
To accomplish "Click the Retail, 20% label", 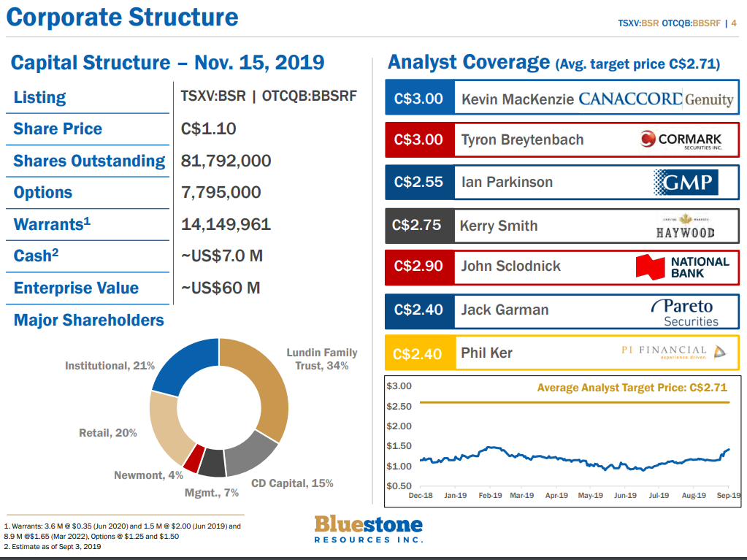I will [x=107, y=433].
